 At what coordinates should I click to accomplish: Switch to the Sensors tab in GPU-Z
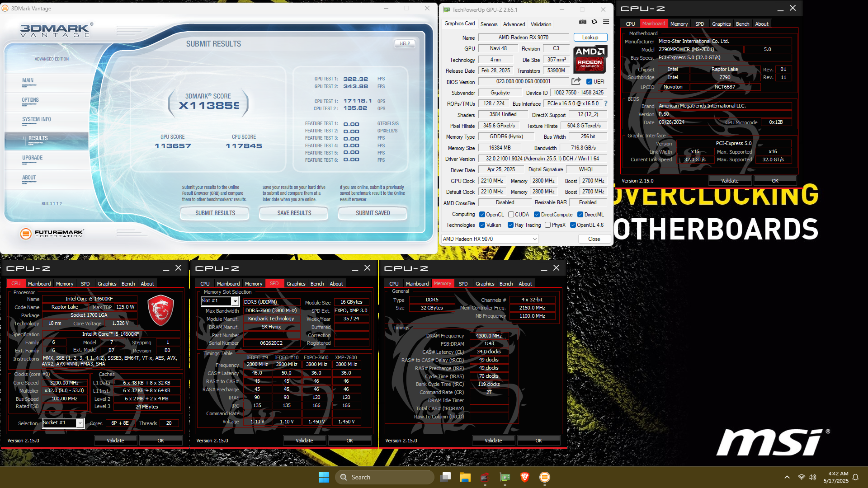pyautogui.click(x=489, y=24)
